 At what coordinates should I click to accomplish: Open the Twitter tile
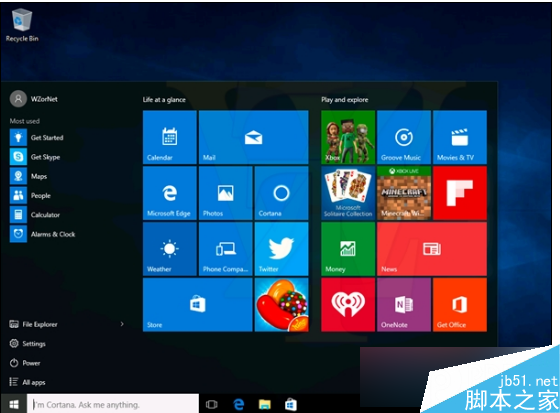tap(281, 249)
